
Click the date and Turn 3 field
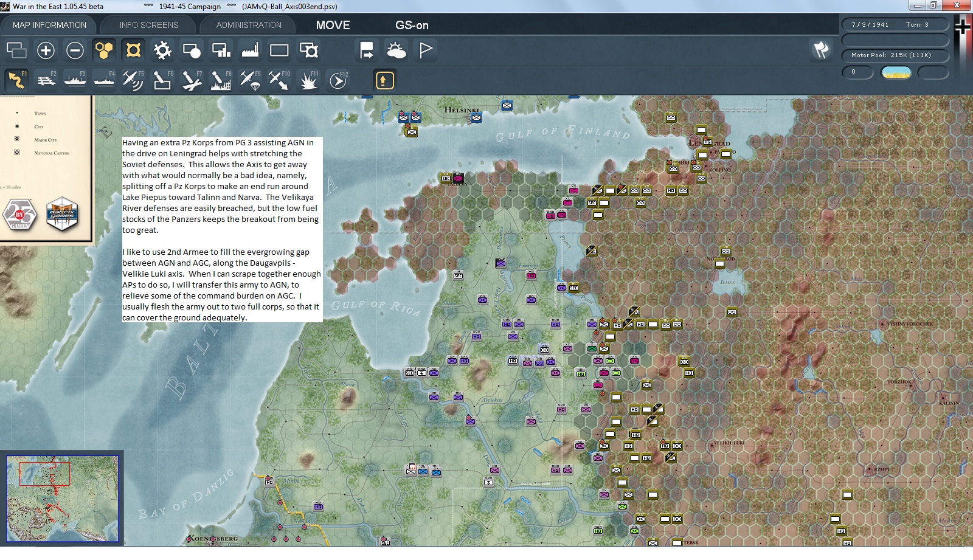coord(895,24)
